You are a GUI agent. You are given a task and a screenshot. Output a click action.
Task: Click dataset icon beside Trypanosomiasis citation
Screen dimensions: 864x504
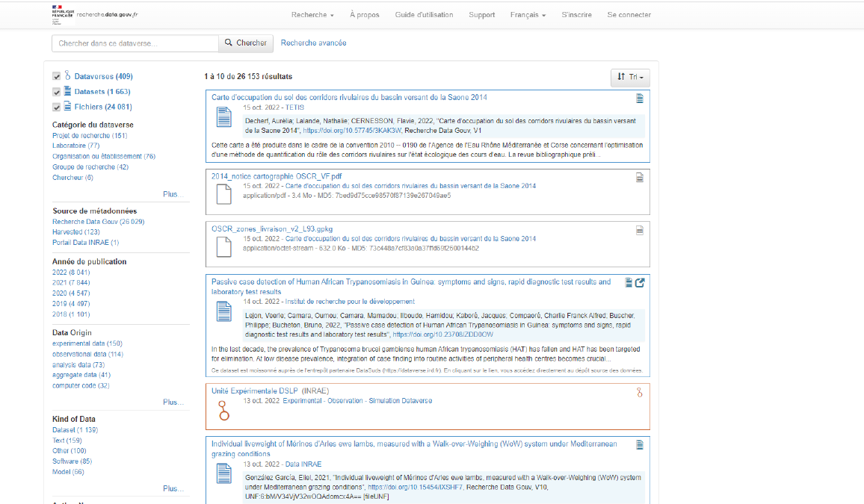[223, 311]
